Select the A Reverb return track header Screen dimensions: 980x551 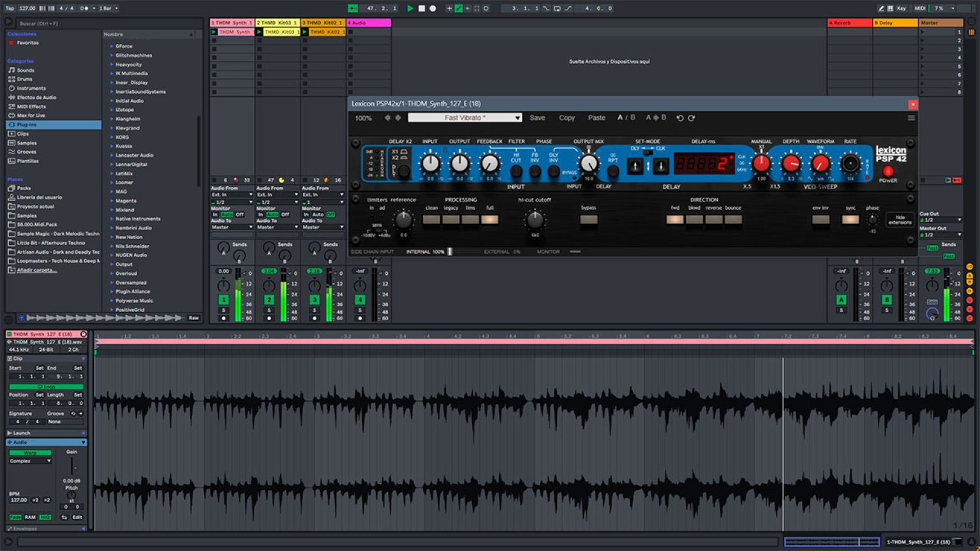coord(849,23)
